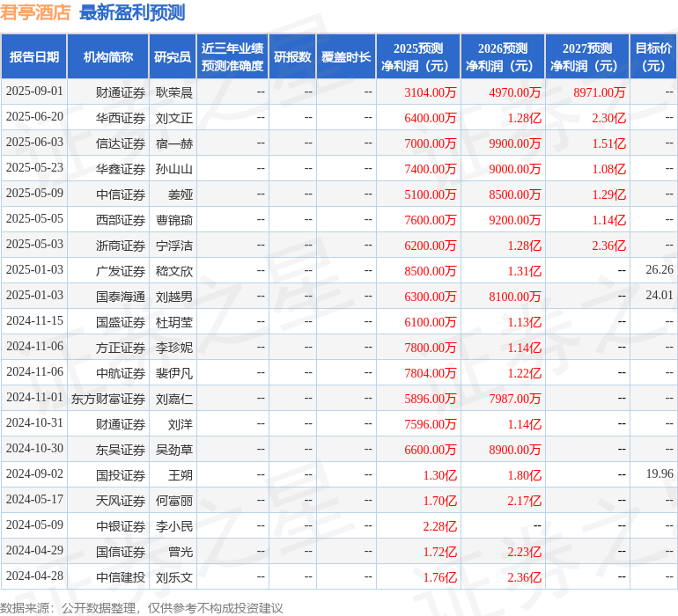Click the 研报数 column header
The height and width of the screenshot is (616, 678).
291,57
